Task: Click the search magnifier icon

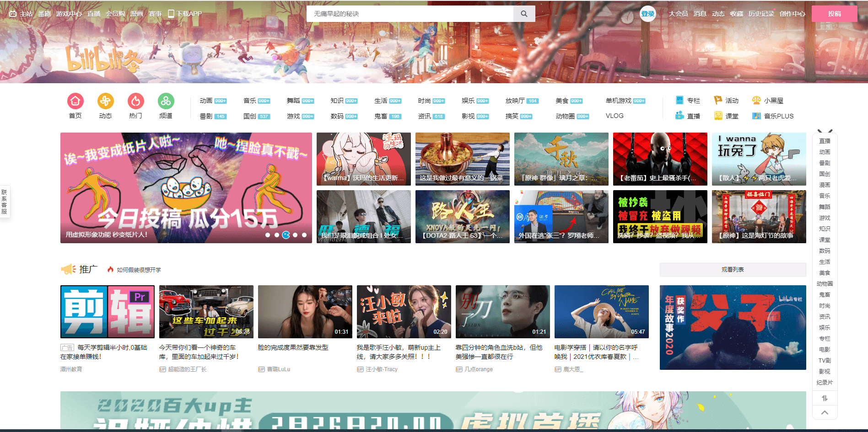Action: point(524,14)
